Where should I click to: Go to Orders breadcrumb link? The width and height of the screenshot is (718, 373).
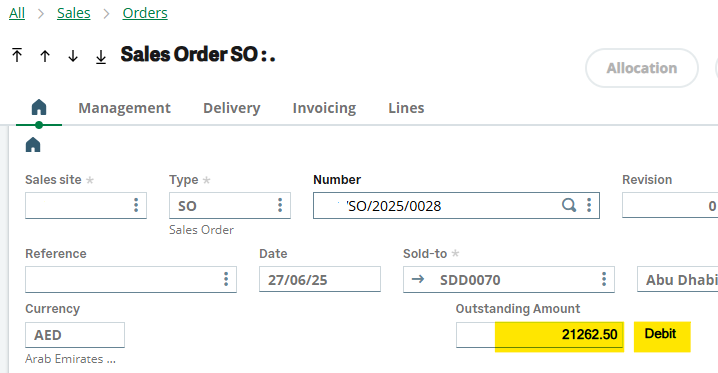tap(145, 13)
